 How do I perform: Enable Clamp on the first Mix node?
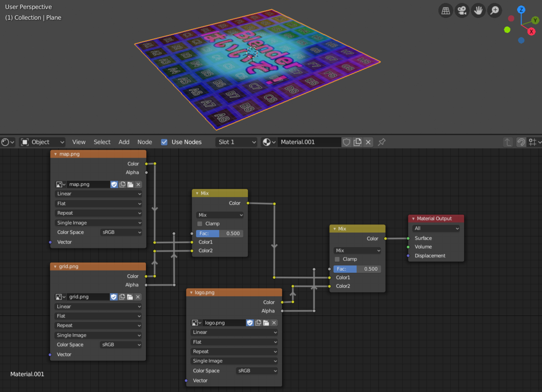(x=200, y=224)
